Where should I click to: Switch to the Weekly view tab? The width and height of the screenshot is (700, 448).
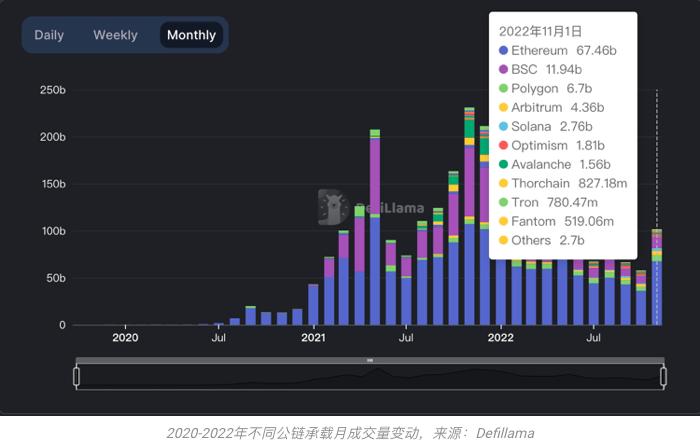[x=115, y=35]
